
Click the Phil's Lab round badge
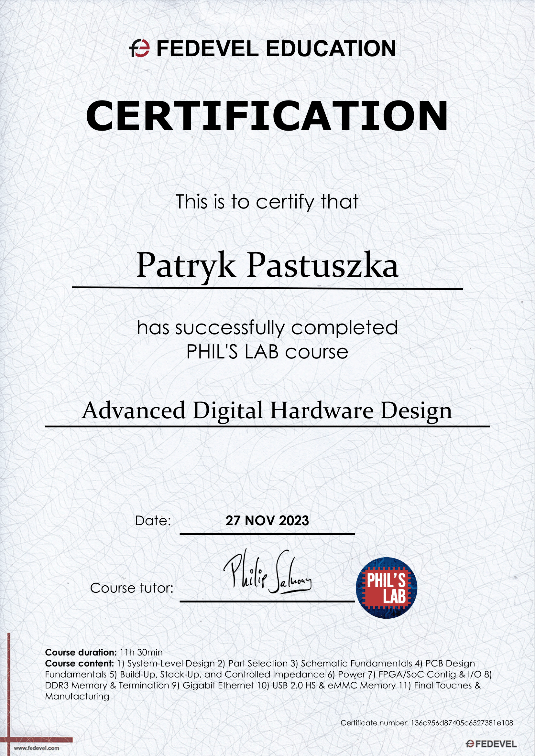click(x=386, y=588)
